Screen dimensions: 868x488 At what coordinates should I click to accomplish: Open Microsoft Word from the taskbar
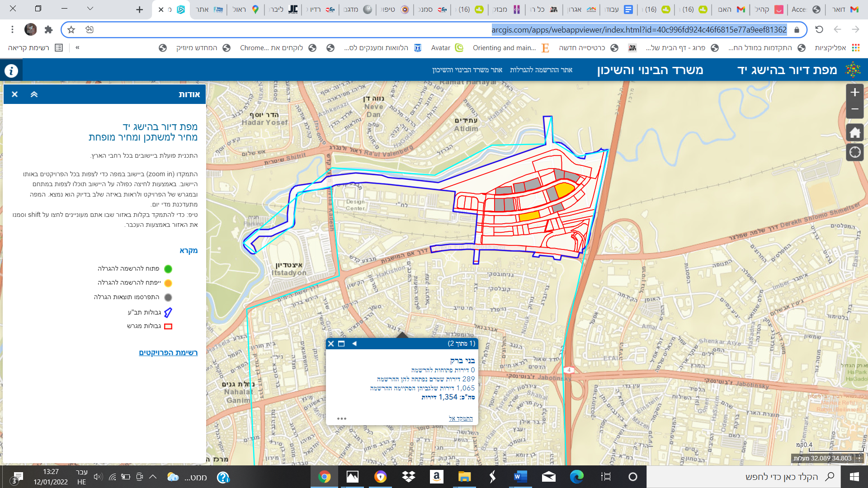point(520,477)
